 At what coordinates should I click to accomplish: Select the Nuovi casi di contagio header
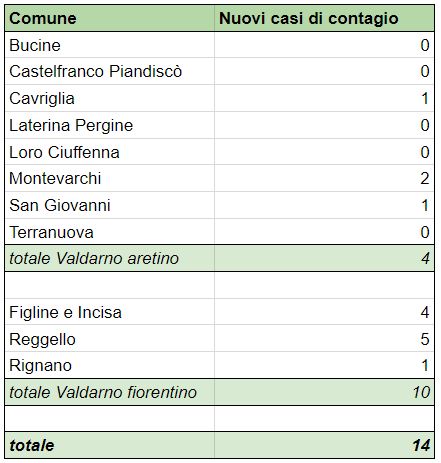click(x=324, y=18)
